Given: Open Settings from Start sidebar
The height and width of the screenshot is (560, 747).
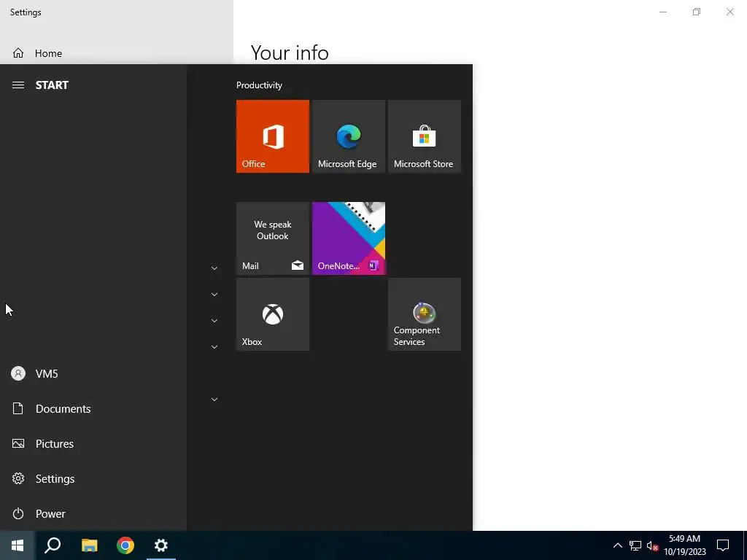Looking at the screenshot, I should (x=93, y=478).
